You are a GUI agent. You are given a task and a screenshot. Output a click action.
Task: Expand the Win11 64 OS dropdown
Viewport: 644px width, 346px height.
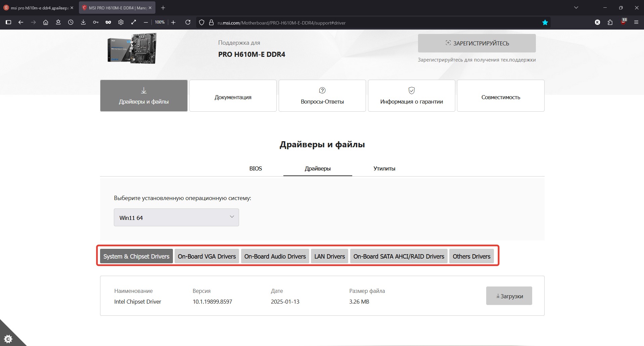(x=176, y=218)
